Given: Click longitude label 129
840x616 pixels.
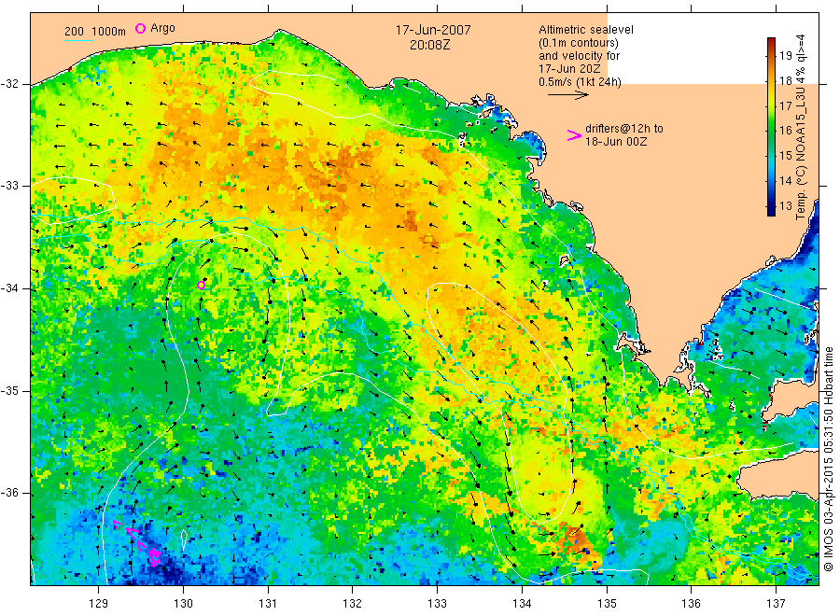Looking at the screenshot, I should [x=99, y=604].
